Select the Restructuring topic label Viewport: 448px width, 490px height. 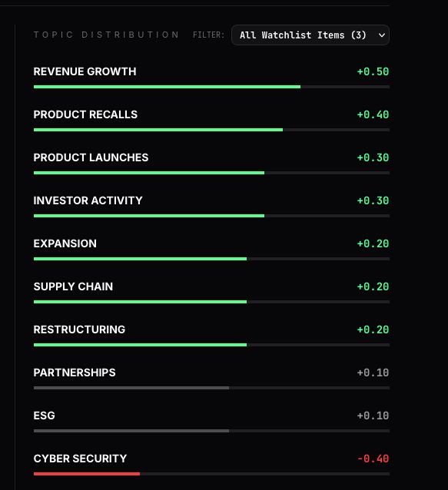(79, 329)
